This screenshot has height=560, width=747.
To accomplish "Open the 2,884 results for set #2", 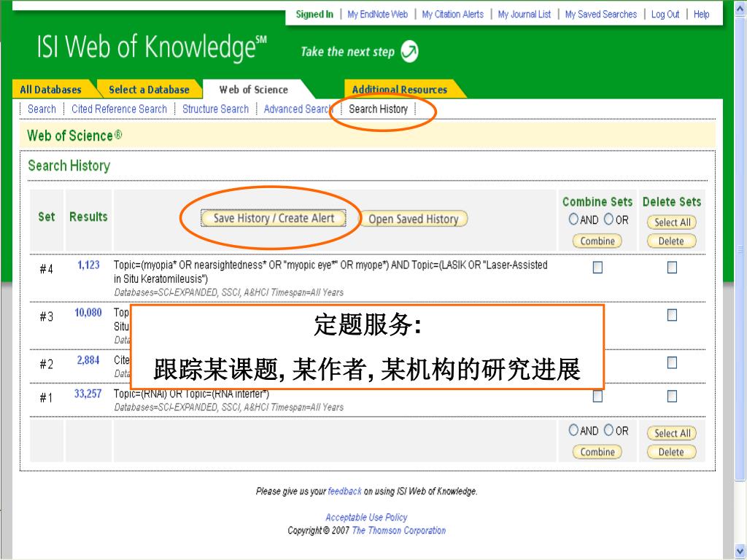I will 88,360.
